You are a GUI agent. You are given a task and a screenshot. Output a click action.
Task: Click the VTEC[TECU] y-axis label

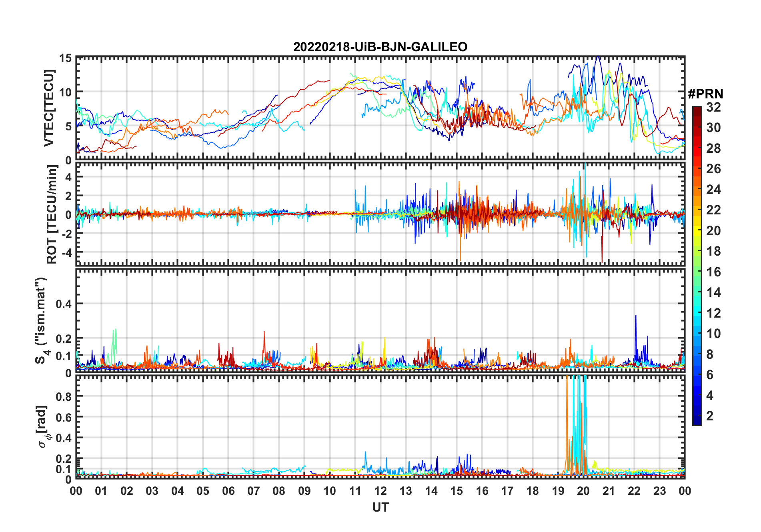(x=49, y=108)
